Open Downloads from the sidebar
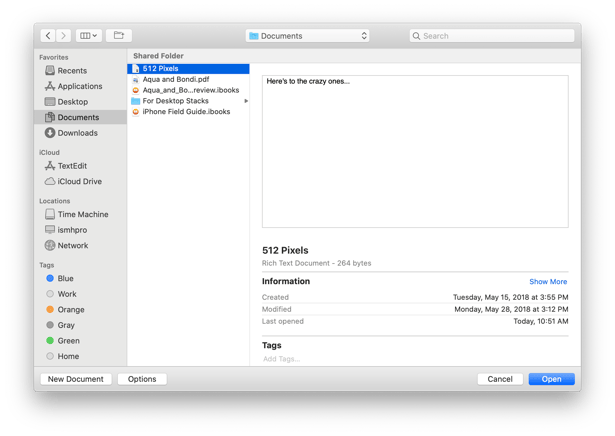 pos(80,133)
